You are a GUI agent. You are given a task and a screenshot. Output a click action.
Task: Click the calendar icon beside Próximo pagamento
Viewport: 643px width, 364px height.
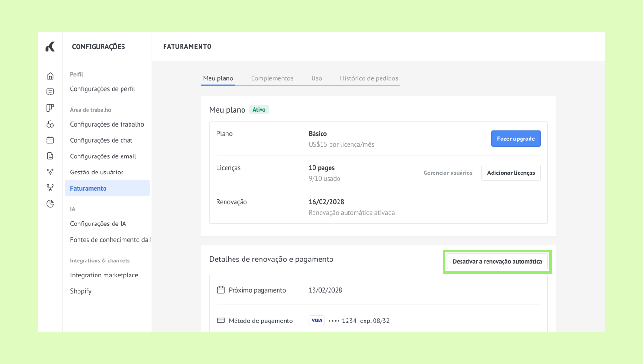click(x=221, y=290)
